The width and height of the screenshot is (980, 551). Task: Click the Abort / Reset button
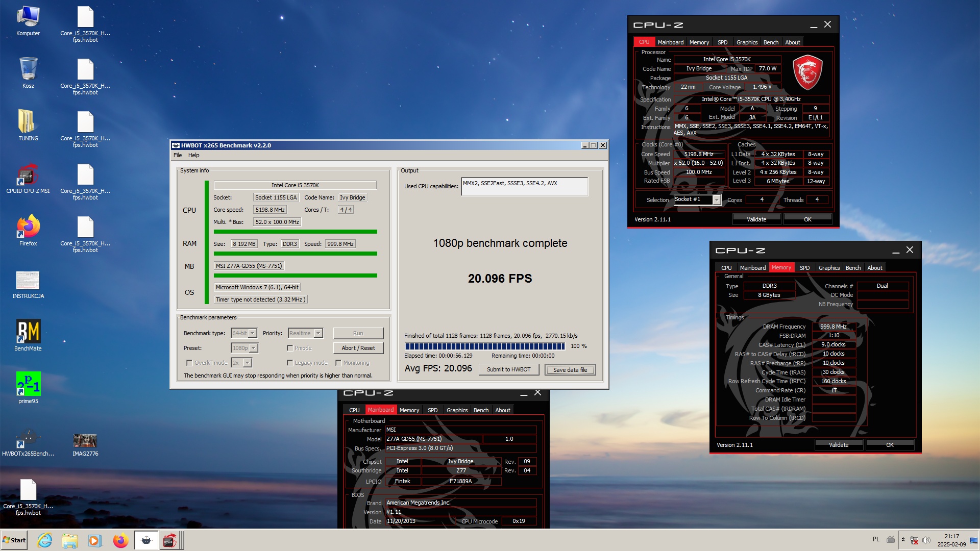tap(358, 348)
